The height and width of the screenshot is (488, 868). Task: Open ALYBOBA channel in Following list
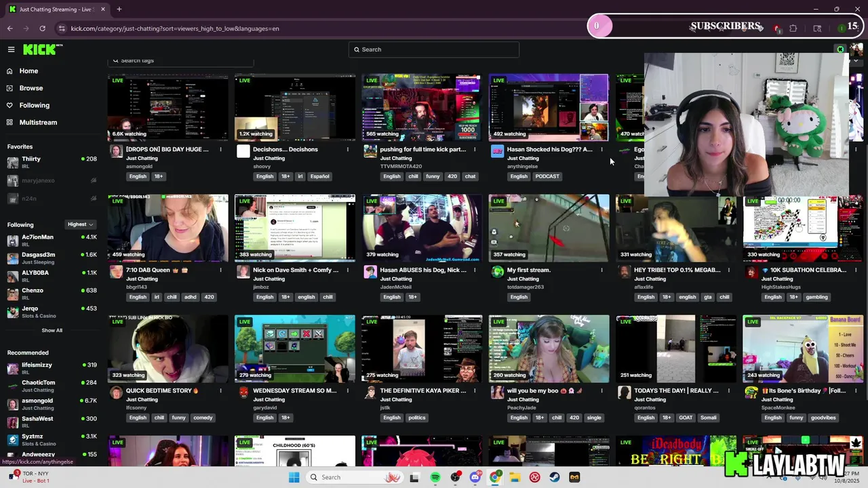pyautogui.click(x=52, y=276)
